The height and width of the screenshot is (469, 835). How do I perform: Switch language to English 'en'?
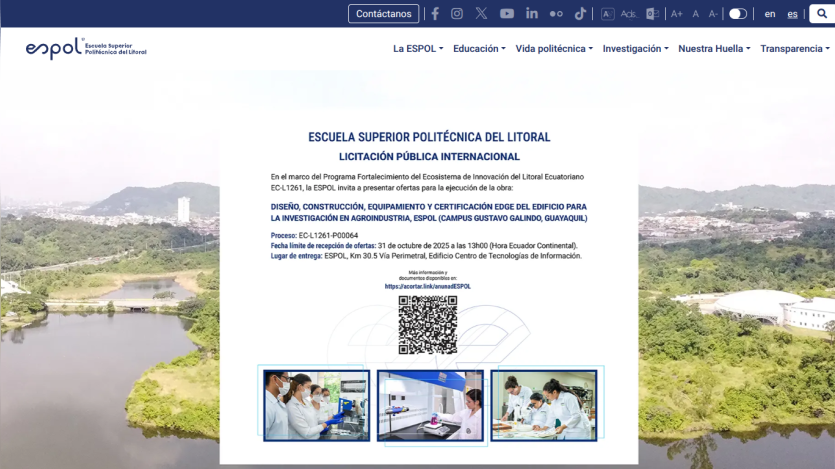[770, 14]
